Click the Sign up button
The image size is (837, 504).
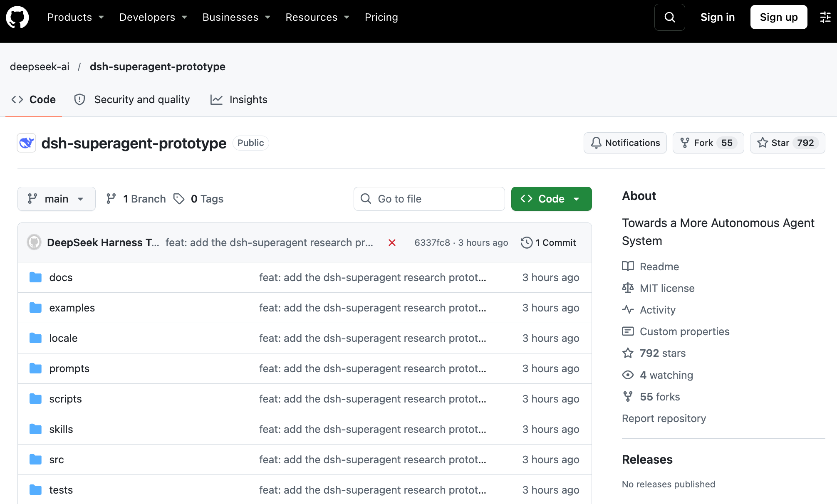[779, 17]
